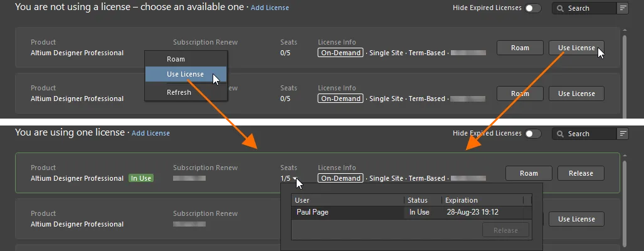Viewport: 644px width, 251px height.
Task: Click the 28-Aug-23 19:12 expiration cell
Action: coord(473,212)
